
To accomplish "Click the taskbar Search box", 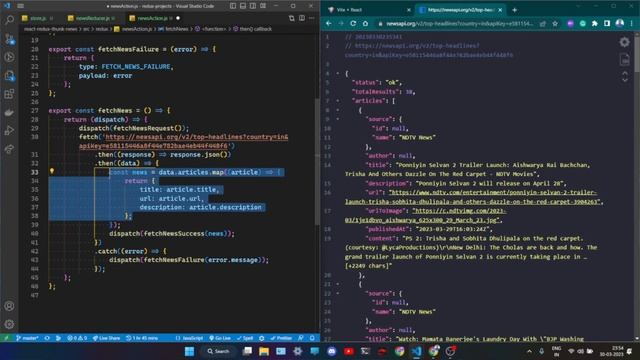I will [218, 351].
